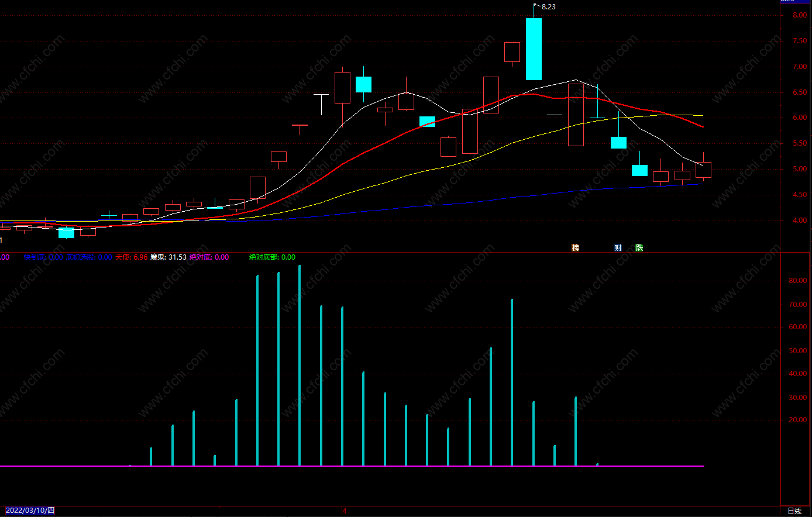Click the 8.00 price axis label
Image resolution: width=812 pixels, height=517 pixels.
click(x=800, y=15)
